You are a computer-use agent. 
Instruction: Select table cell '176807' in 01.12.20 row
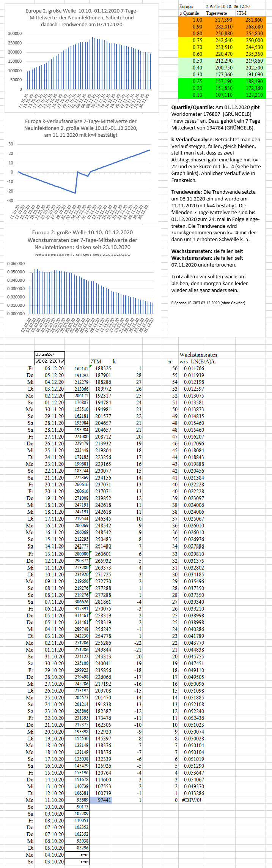(77, 402)
